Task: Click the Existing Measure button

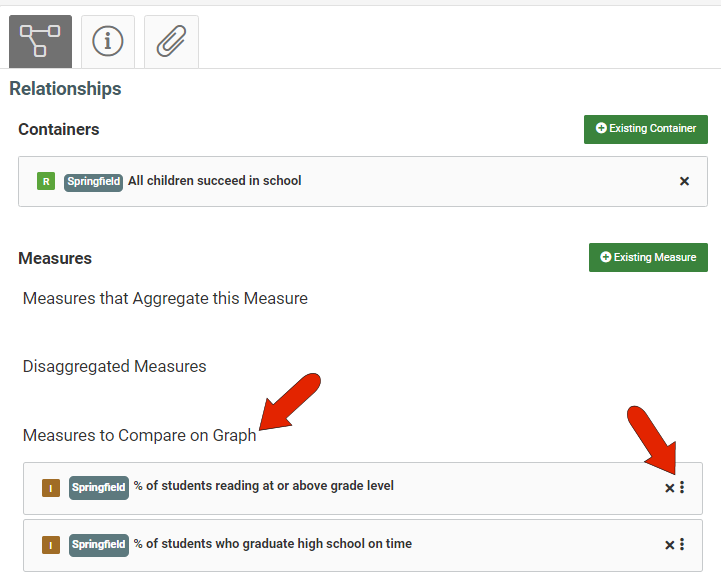Action: (648, 258)
